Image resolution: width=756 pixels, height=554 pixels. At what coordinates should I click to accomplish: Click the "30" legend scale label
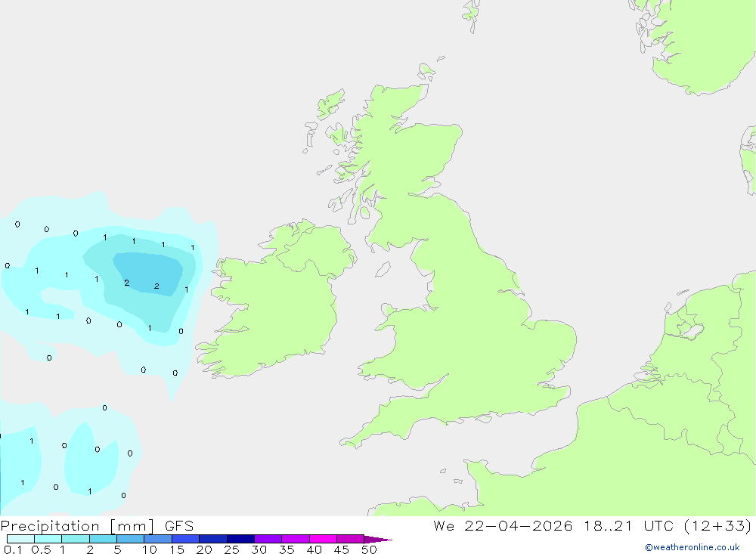259,549
